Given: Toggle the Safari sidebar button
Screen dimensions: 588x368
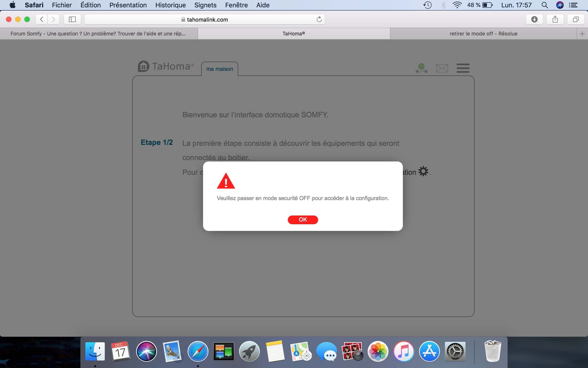Looking at the screenshot, I should tap(72, 19).
